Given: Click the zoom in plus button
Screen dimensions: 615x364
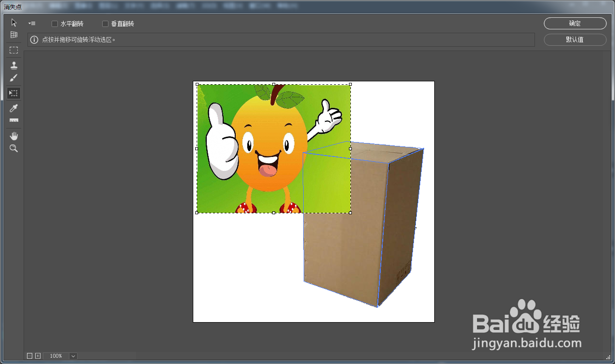Looking at the screenshot, I should point(38,356).
